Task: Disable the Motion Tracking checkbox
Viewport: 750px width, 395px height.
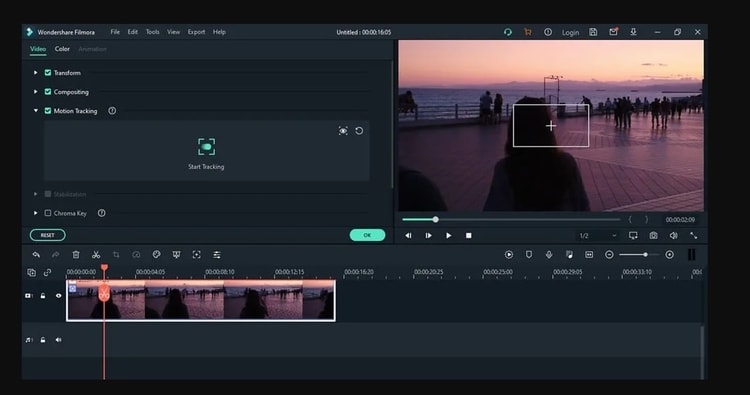Action: tap(48, 111)
